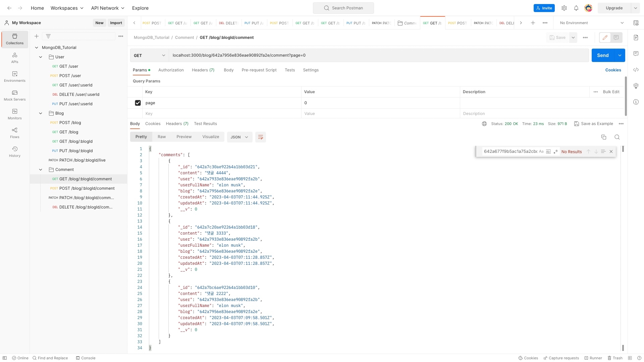Open the JSON format dropdown
The image size is (644, 362).
coord(239,137)
